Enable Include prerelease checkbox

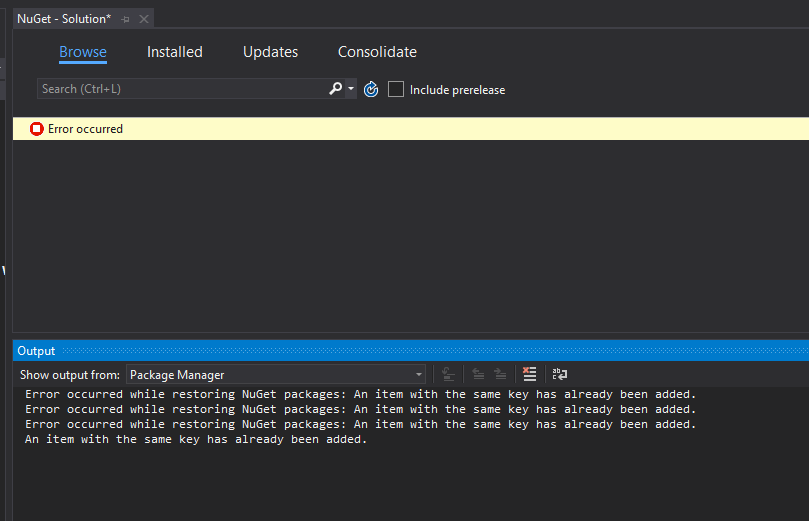[x=396, y=89]
